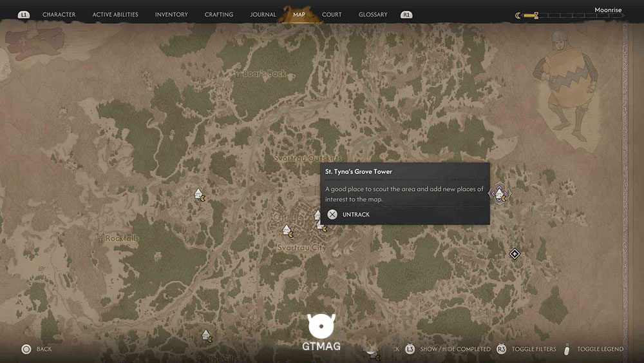
Task: Click the L1 previous tab icon
Action: pyautogui.click(x=24, y=15)
